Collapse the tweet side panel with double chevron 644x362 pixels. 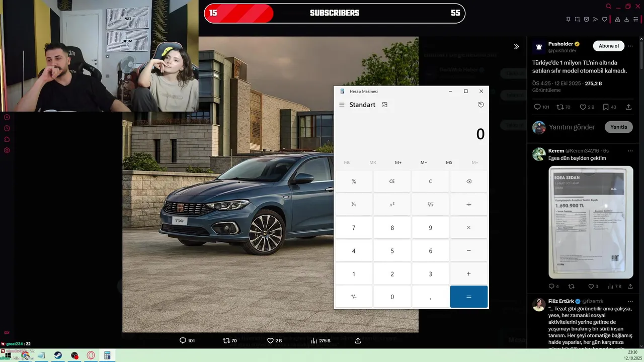516,46
